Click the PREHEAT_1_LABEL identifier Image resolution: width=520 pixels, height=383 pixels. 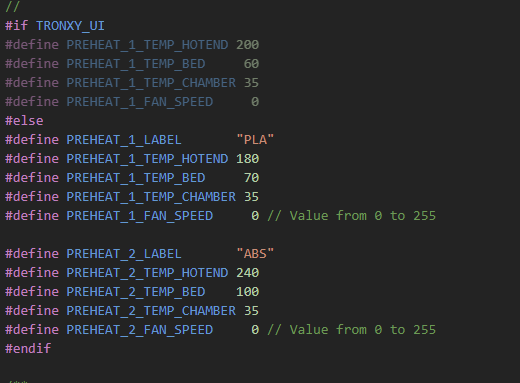[x=124, y=140]
